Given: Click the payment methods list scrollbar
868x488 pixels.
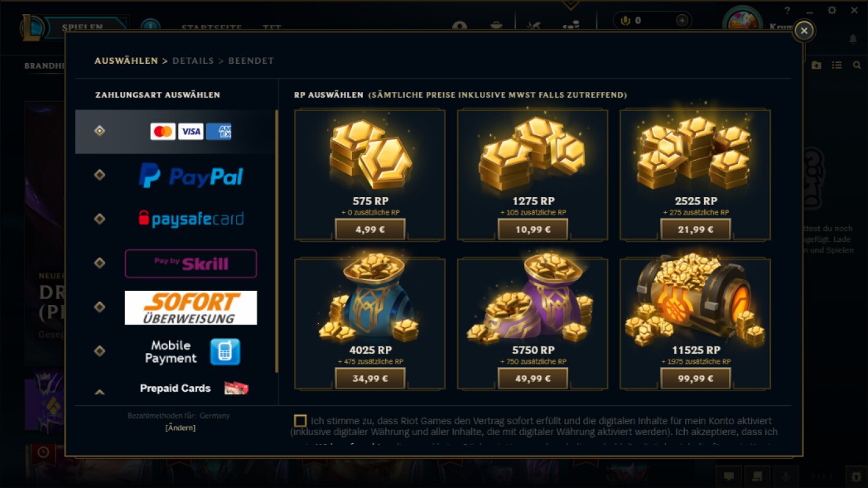Looking at the screenshot, I should (276, 241).
